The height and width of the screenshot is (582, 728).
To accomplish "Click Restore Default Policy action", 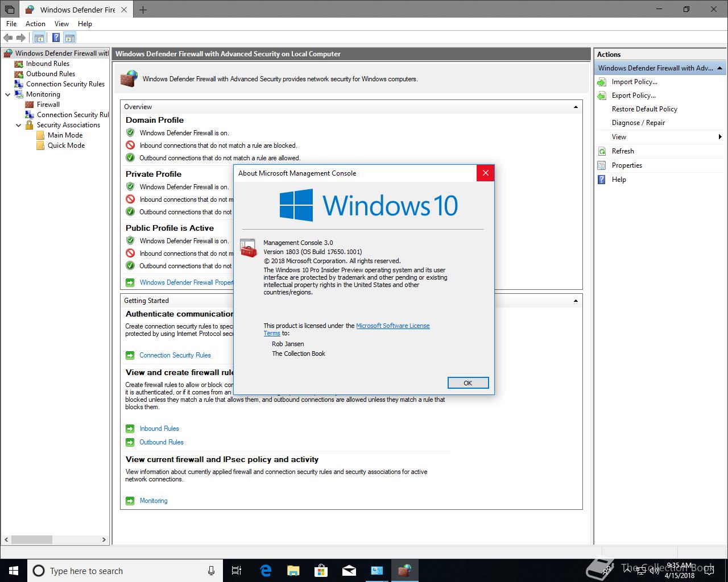I will pos(644,109).
